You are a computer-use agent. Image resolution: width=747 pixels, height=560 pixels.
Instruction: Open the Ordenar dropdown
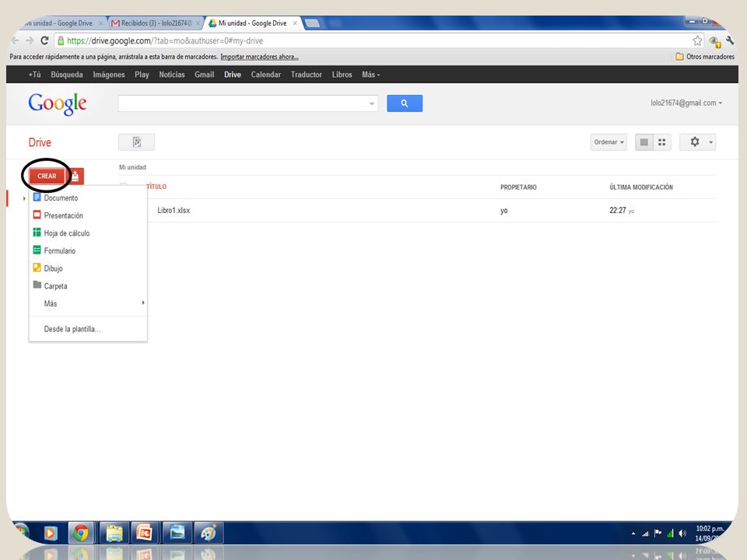click(x=608, y=142)
